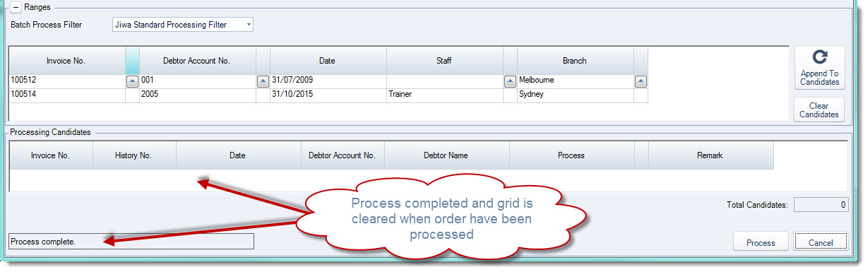
Task: Click the Cancel button
Action: (x=821, y=242)
